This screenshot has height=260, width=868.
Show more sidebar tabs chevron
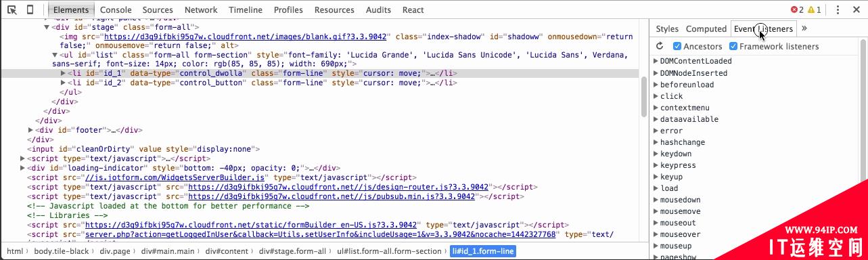(x=804, y=28)
